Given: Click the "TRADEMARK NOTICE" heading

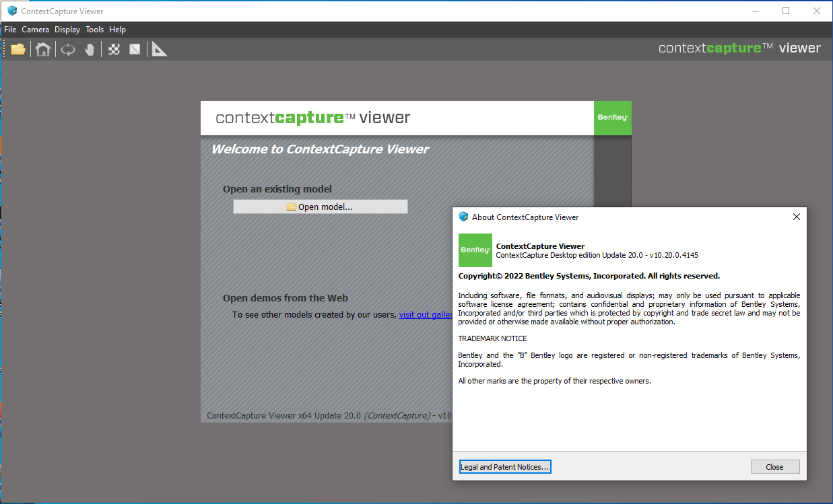Looking at the screenshot, I should [x=492, y=338].
